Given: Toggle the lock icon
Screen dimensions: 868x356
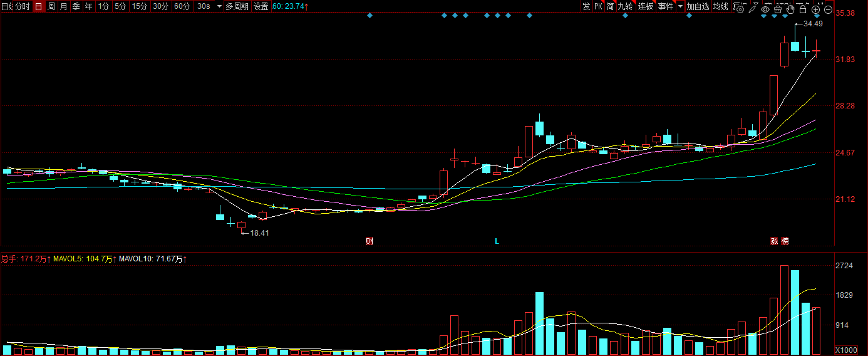Looking at the screenshot, I should [802, 9].
